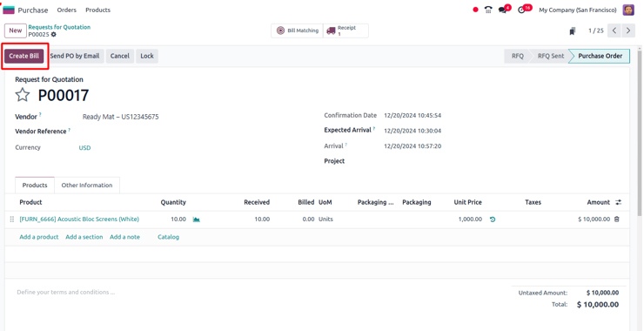The height and width of the screenshot is (331, 644).
Task: Click the unit price 1,000.00 cell
Action: click(470, 220)
